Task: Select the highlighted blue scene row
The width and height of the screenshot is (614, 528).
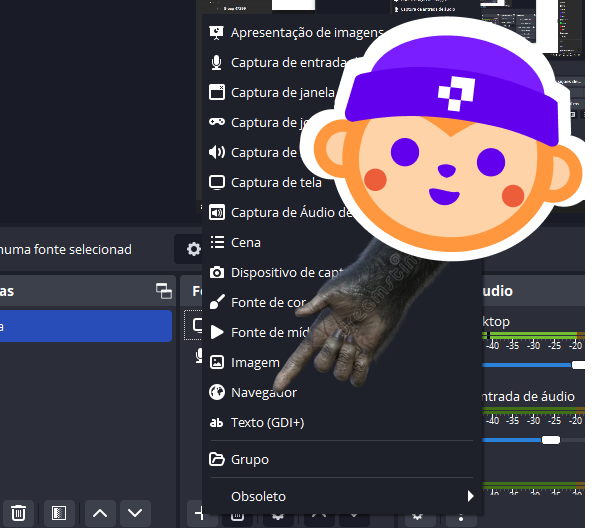Action: pyautogui.click(x=86, y=326)
